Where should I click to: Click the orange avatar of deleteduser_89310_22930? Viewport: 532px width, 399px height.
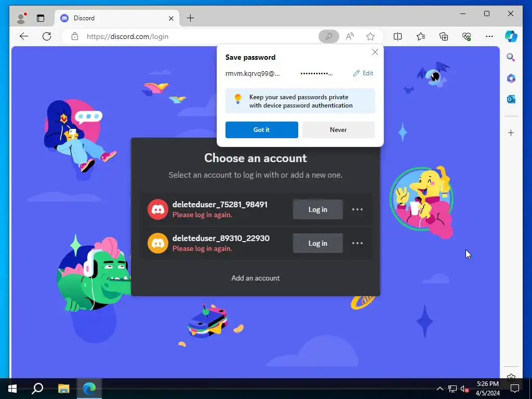point(158,243)
